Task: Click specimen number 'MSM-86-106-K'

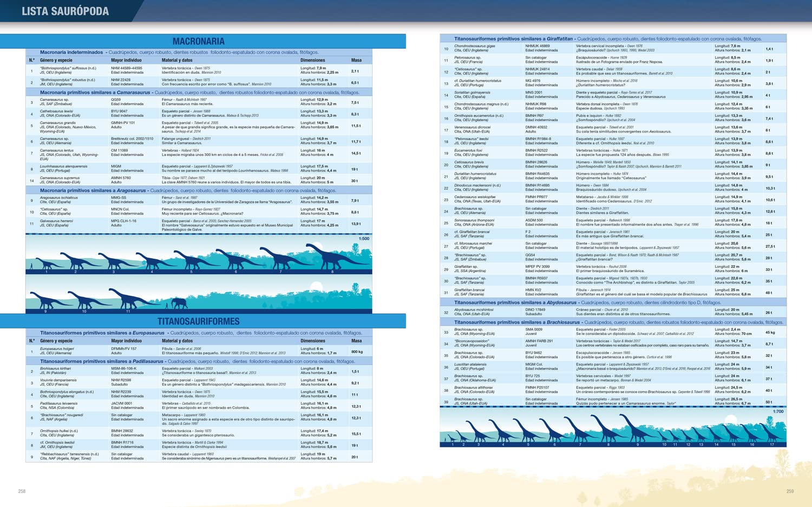Action: coord(124,368)
